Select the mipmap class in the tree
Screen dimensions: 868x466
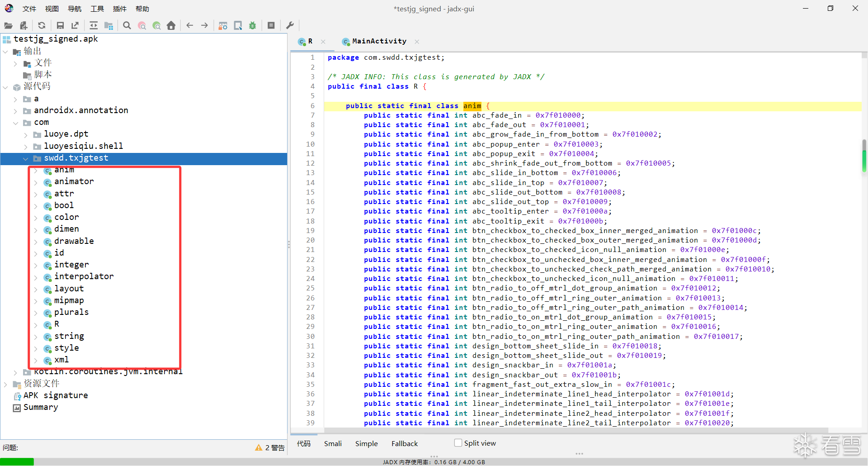click(x=69, y=300)
